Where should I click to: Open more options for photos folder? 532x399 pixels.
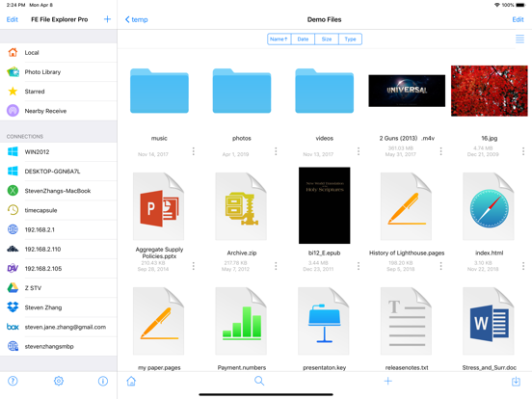click(276, 151)
